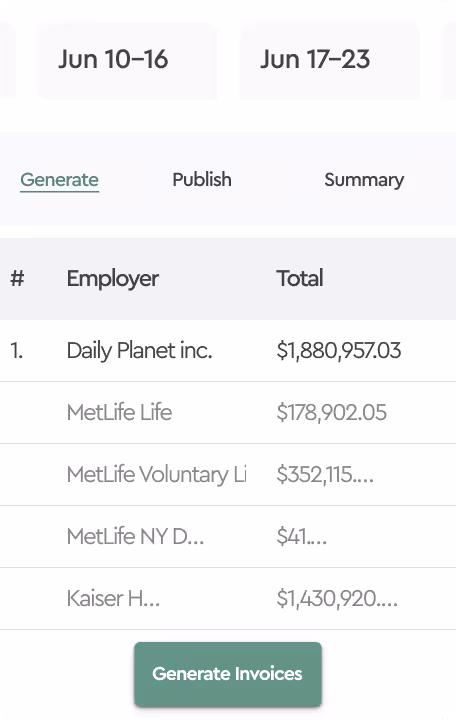Open the Publish tab
Viewport: 456px width, 720px height.
click(x=202, y=180)
